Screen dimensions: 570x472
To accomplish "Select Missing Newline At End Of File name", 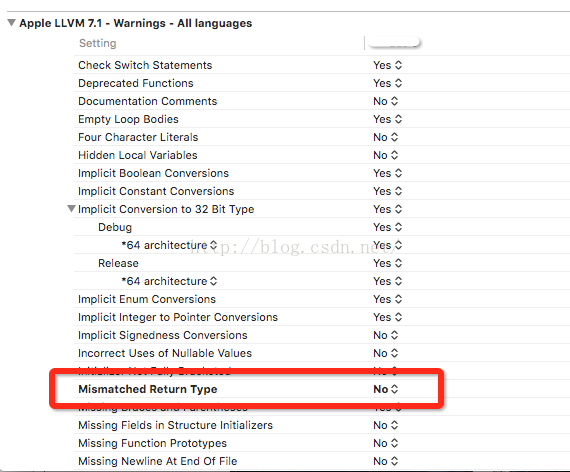I will pyautogui.click(x=157, y=461).
